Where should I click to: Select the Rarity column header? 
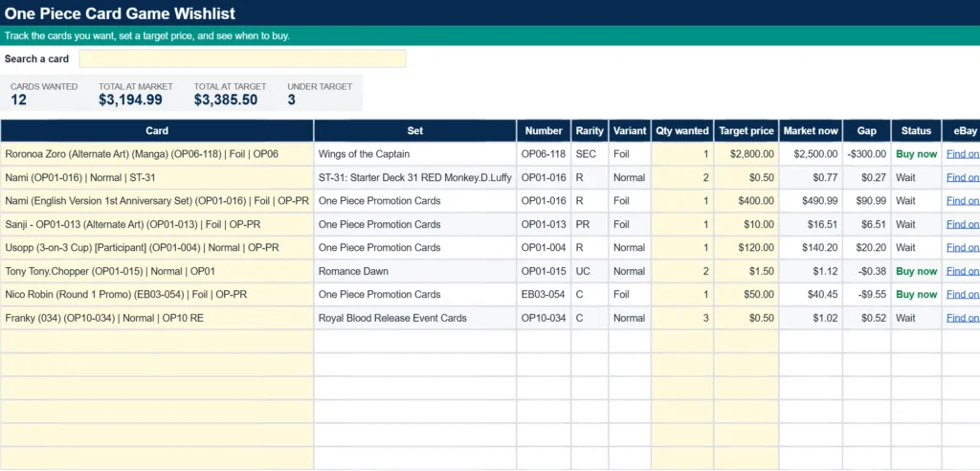coord(590,131)
